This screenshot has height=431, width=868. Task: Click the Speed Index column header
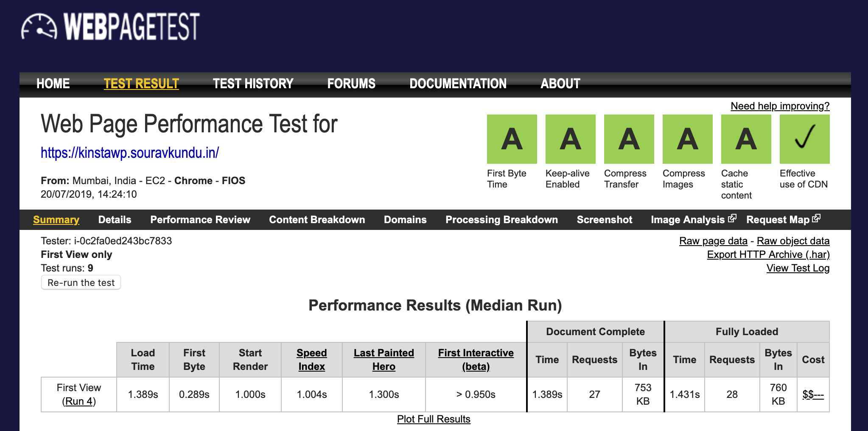click(311, 360)
